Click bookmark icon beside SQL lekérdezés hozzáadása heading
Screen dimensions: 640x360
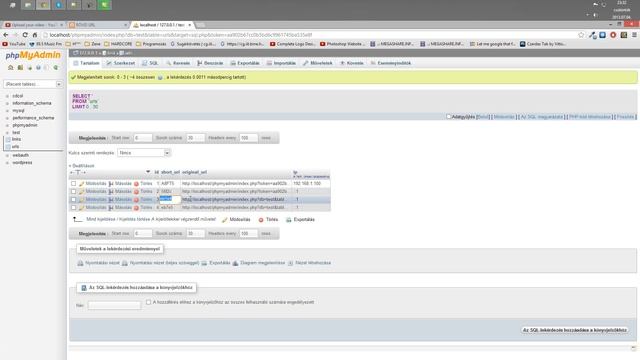coord(84,288)
